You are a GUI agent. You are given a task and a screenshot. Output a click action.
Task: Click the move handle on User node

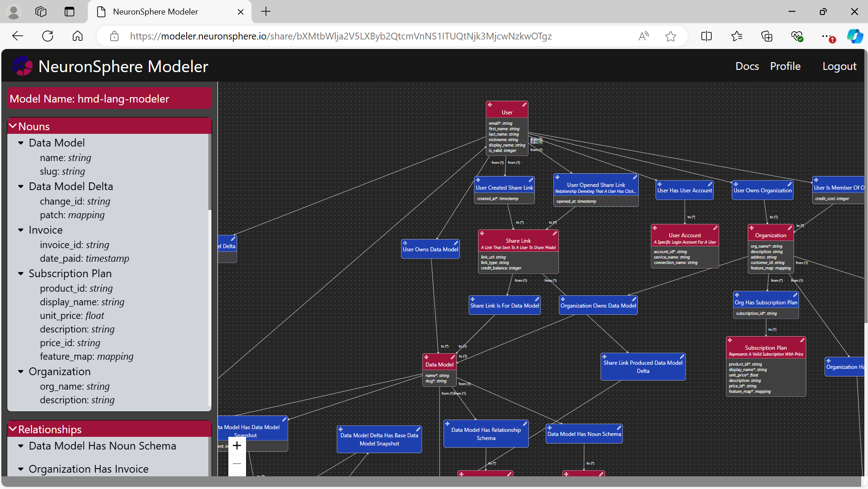click(x=490, y=105)
